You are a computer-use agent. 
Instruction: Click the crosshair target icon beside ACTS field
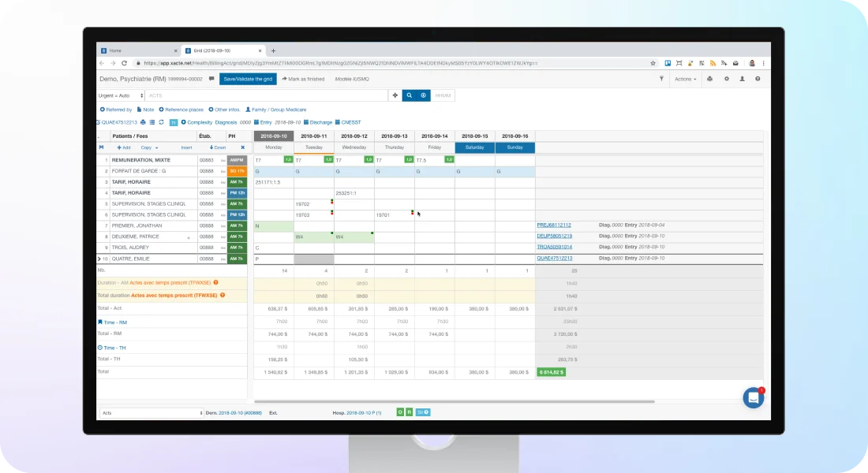395,95
